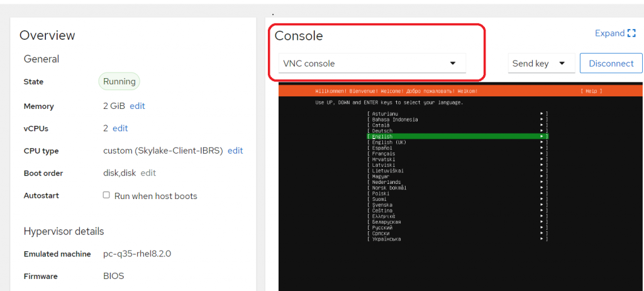Click the Running state badge
This screenshot has width=644, height=291.
coord(119,81)
